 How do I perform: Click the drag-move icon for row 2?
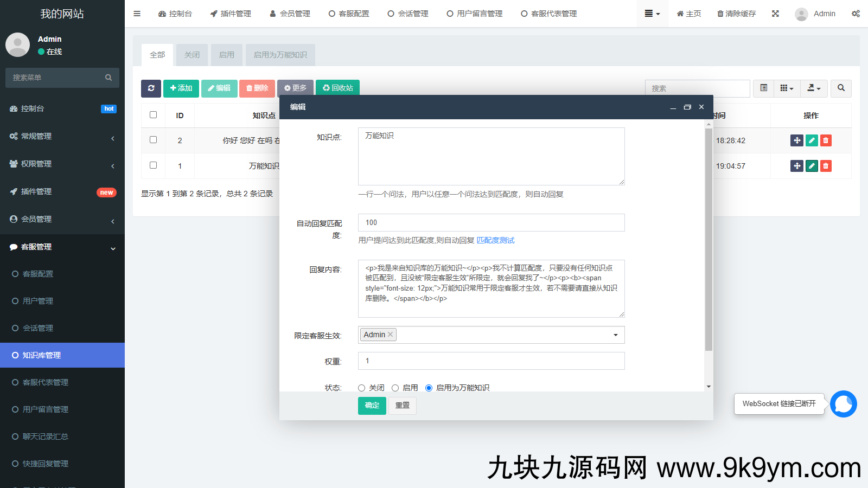pyautogui.click(x=796, y=140)
